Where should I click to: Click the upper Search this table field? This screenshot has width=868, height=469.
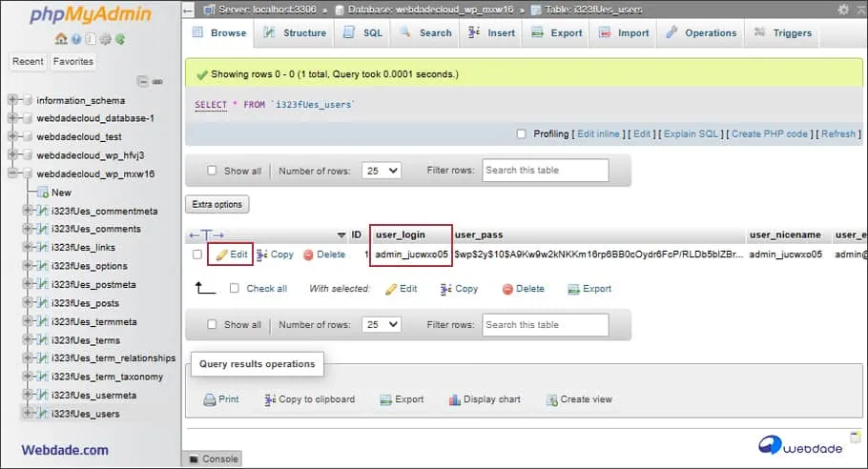tap(545, 171)
